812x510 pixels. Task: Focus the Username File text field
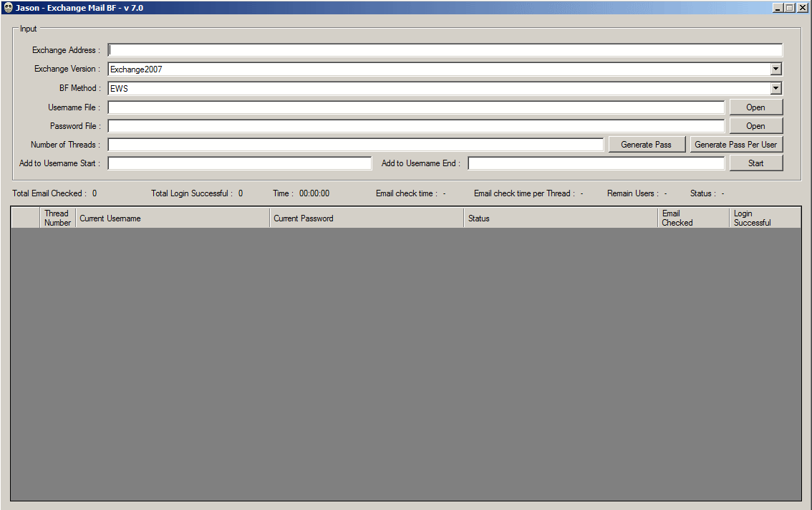pyautogui.click(x=416, y=107)
